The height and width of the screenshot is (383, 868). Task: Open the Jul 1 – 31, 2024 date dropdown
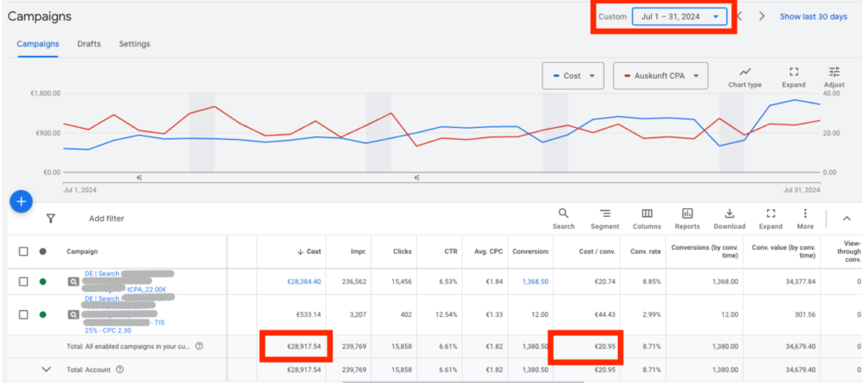[679, 16]
